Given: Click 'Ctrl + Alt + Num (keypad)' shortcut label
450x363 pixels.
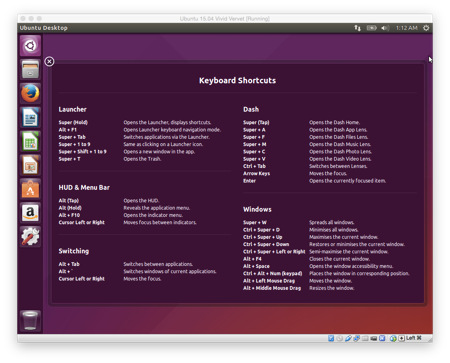Looking at the screenshot, I should (x=273, y=273).
